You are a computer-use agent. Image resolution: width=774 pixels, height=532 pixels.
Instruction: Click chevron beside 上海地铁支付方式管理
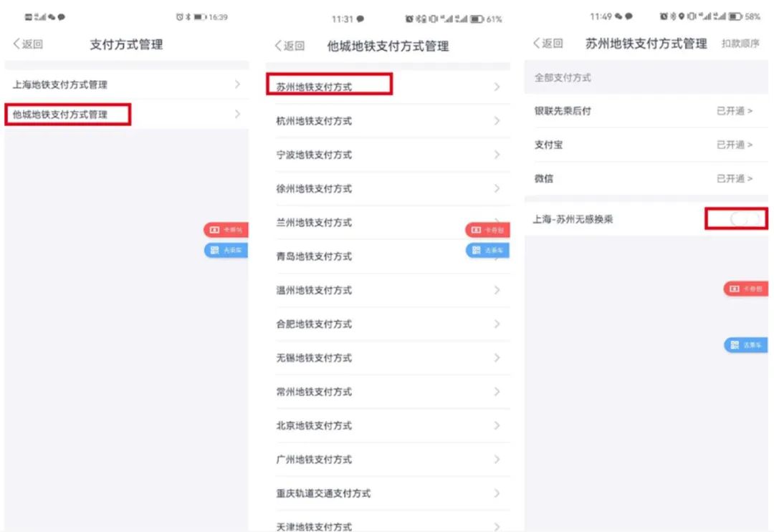[x=237, y=84]
